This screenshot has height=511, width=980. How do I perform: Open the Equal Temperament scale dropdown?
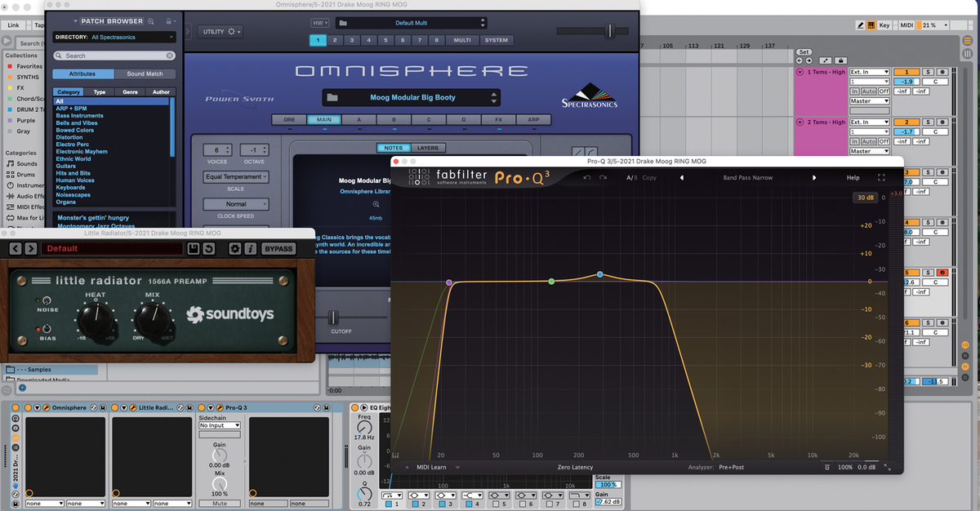point(236,176)
